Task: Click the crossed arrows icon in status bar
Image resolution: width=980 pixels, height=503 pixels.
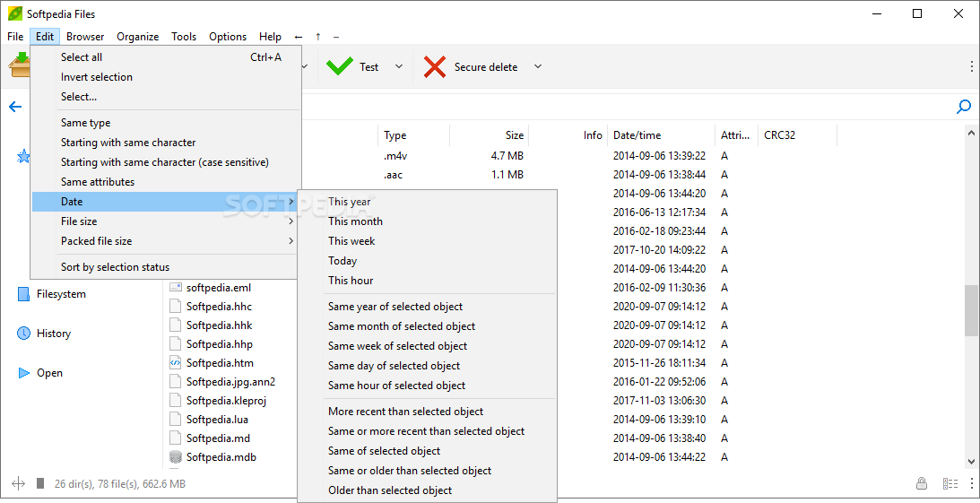Action: [18, 483]
